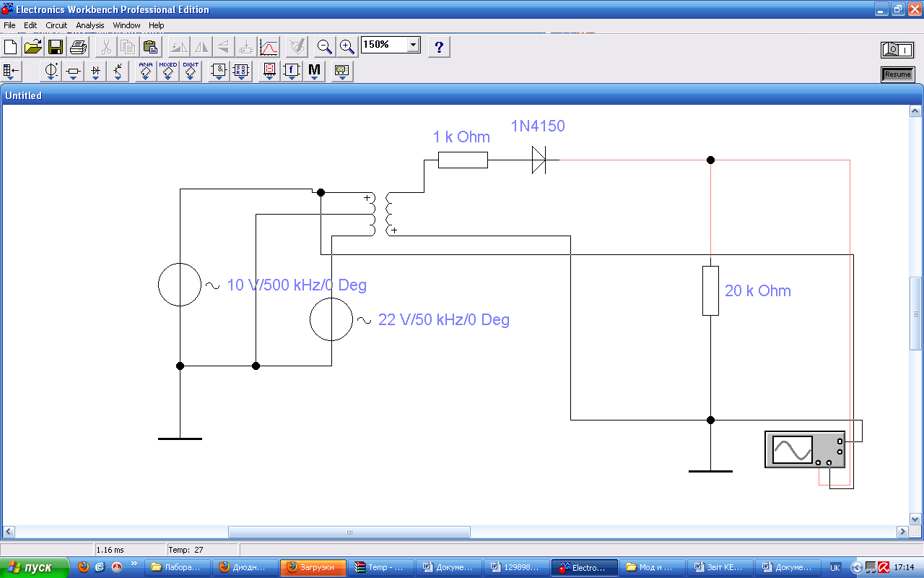924x578 pixels.
Task: Click the greyed-out Flip Vertical icon
Action: pyautogui.click(x=223, y=48)
